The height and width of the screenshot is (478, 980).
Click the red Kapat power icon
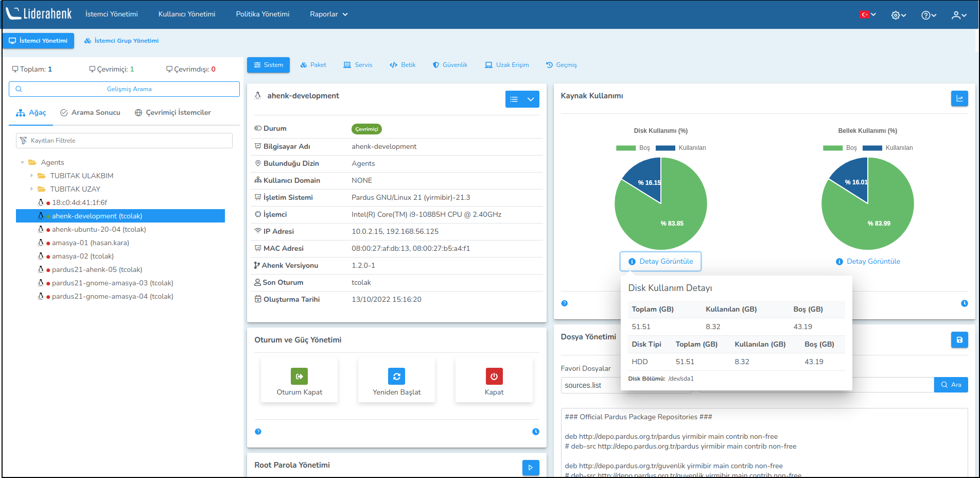(494, 376)
